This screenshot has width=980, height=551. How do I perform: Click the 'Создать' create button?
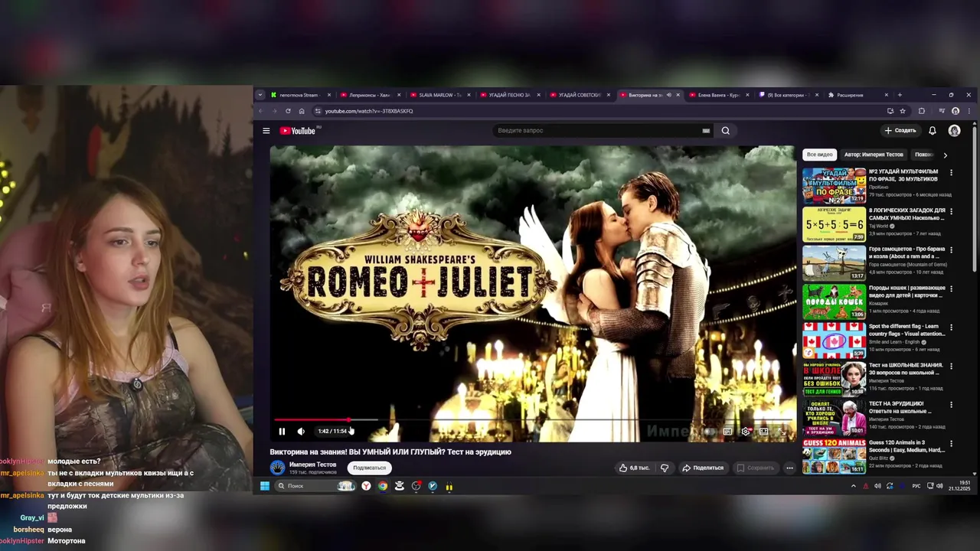click(x=900, y=131)
